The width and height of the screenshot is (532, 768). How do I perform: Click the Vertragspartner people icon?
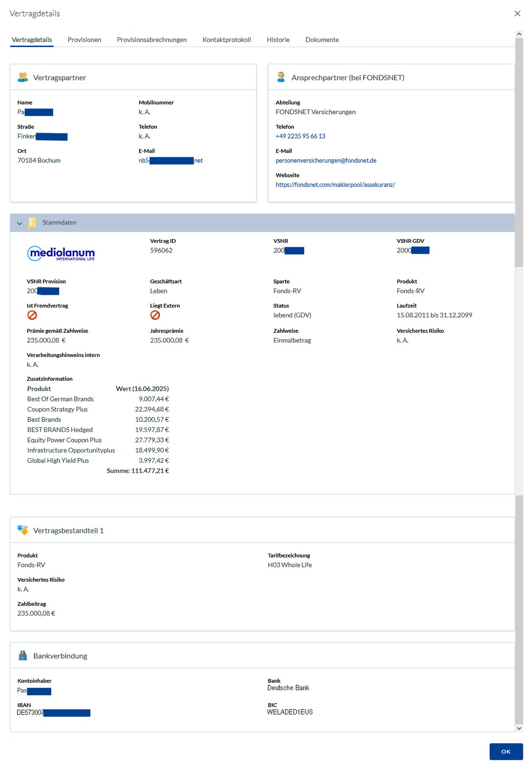coord(23,77)
